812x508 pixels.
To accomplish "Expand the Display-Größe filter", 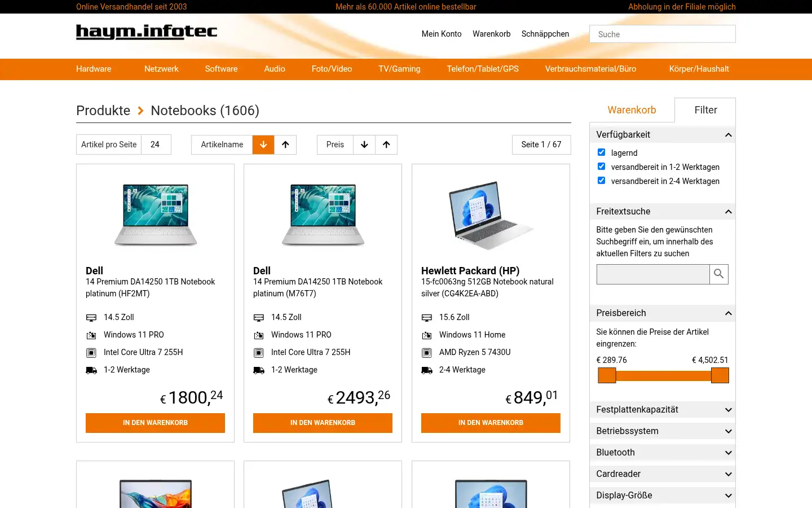I will (662, 495).
